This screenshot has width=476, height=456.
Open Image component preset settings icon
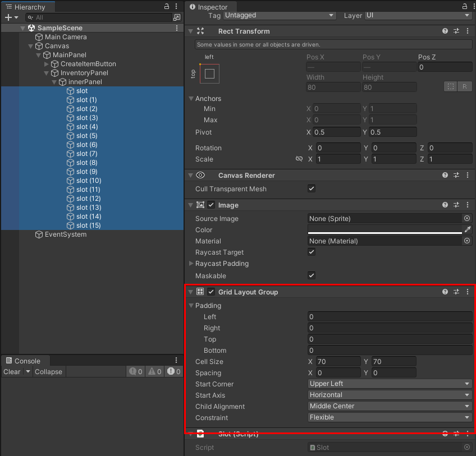(x=456, y=205)
